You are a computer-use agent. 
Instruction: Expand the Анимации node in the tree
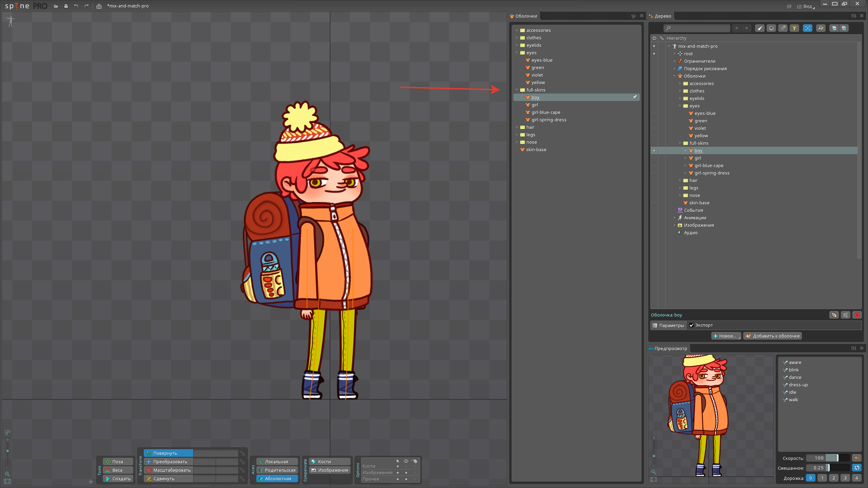[x=675, y=218]
